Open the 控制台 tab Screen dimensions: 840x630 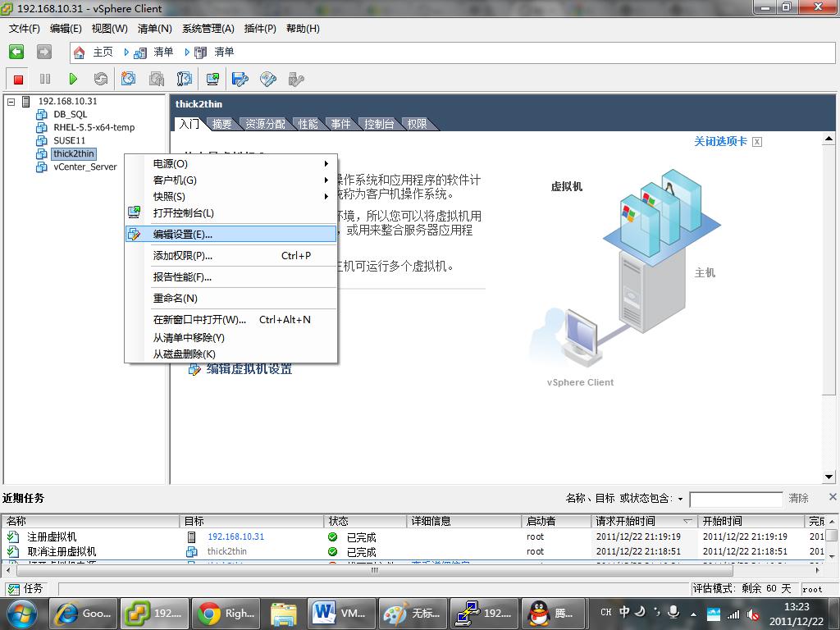click(x=379, y=125)
